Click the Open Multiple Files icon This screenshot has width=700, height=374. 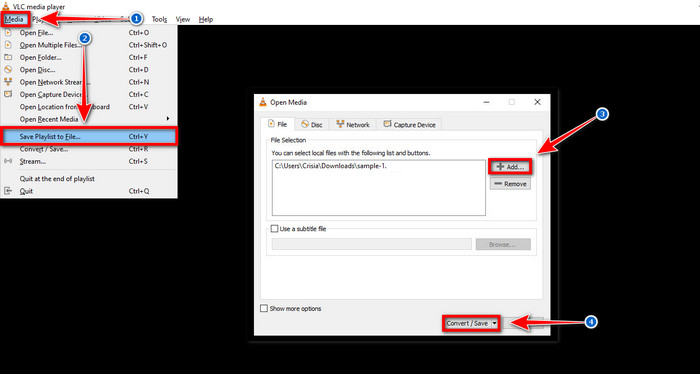coord(8,45)
